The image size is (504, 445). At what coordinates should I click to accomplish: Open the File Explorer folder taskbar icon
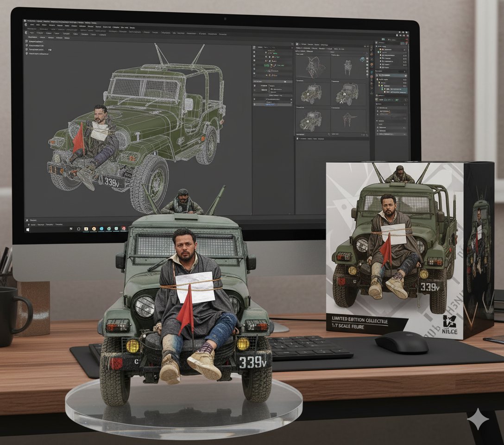coord(86,229)
